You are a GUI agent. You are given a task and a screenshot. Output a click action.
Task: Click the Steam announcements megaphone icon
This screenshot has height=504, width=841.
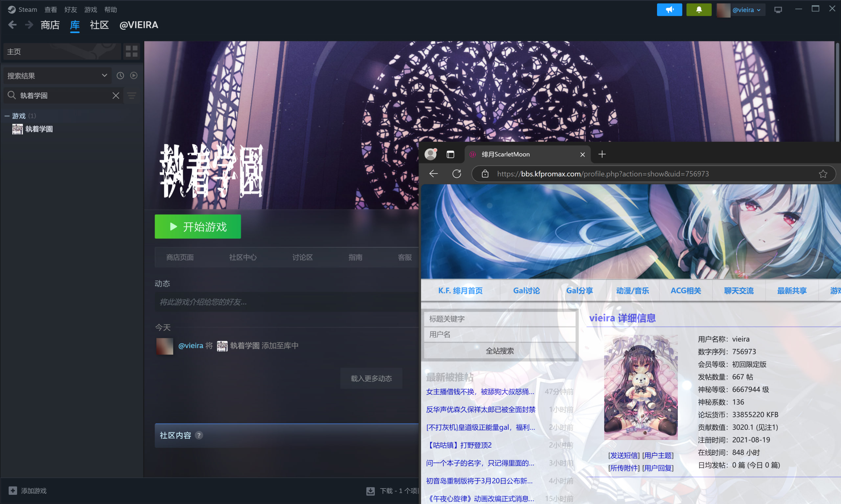(x=669, y=10)
